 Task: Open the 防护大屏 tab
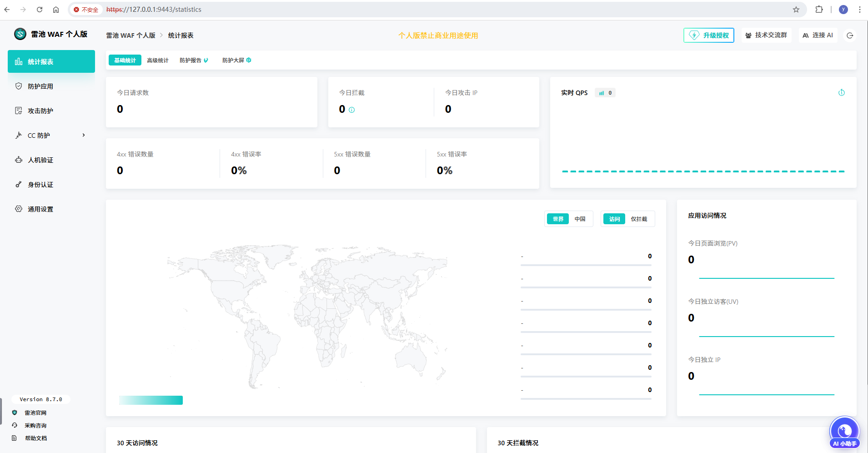pos(236,60)
